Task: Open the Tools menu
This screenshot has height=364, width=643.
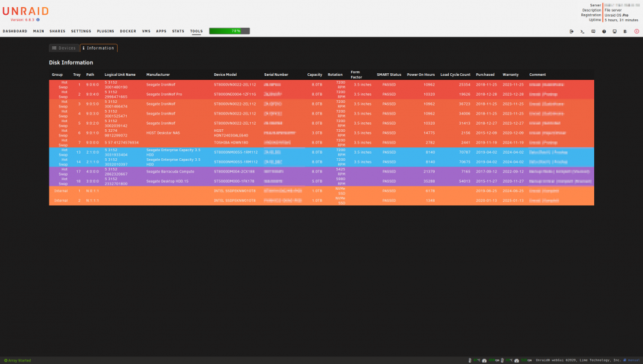Action: click(196, 31)
